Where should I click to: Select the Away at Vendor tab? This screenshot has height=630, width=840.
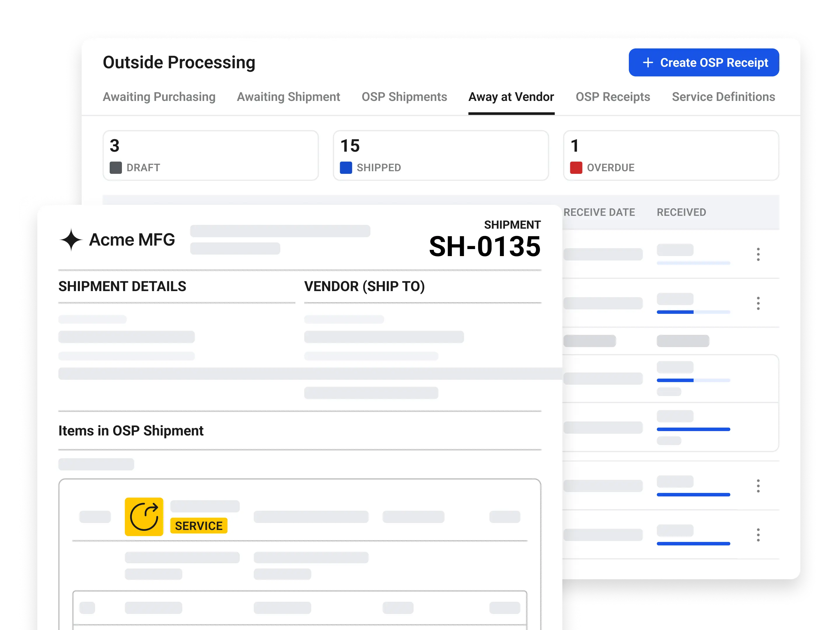[x=511, y=97]
